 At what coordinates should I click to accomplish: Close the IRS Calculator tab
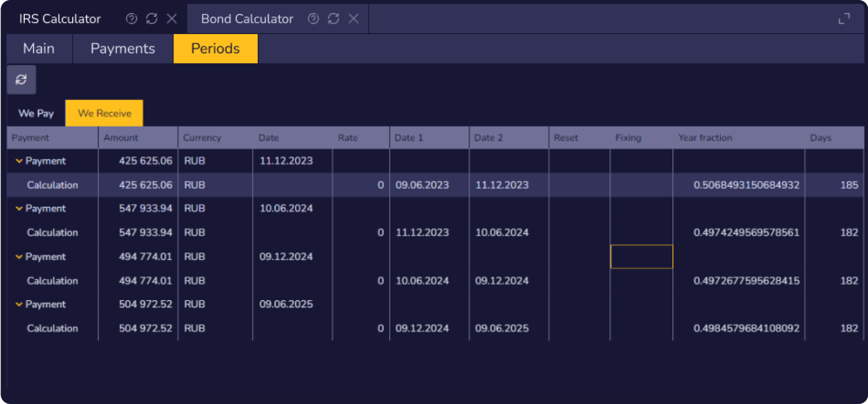click(172, 18)
